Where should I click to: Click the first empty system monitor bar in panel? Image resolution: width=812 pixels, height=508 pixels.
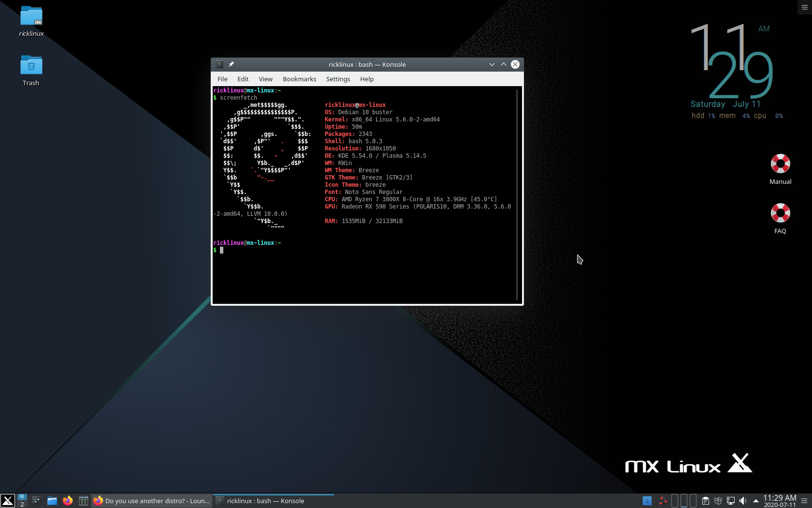pos(675,501)
